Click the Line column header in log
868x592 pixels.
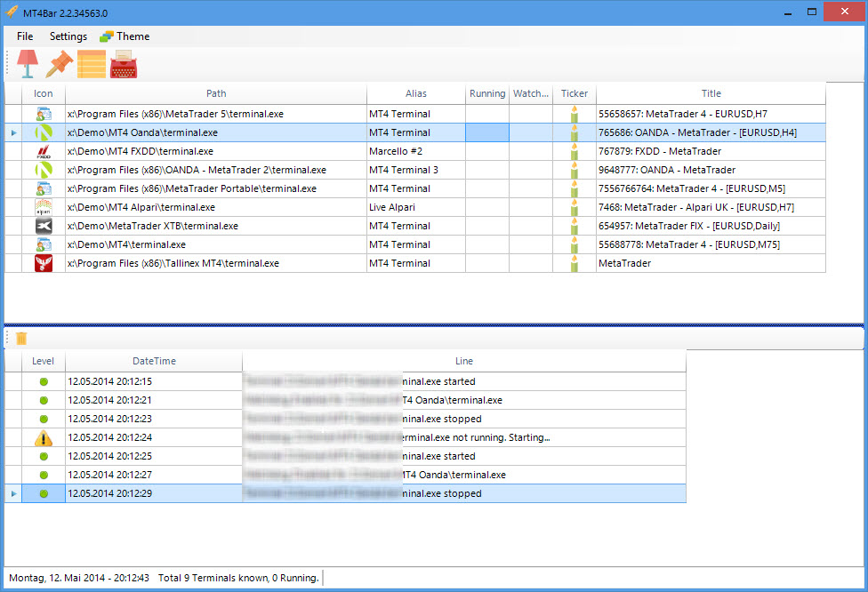point(464,361)
